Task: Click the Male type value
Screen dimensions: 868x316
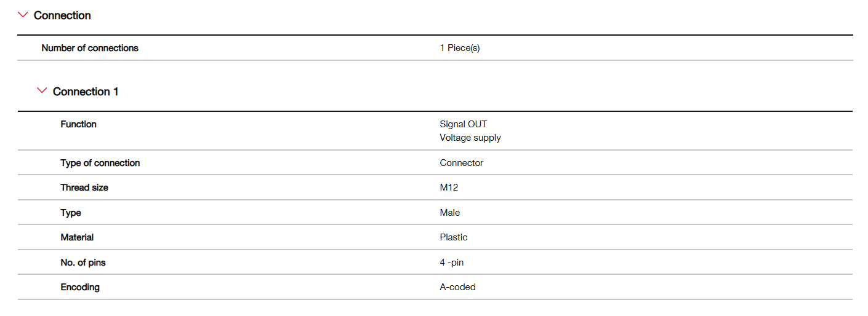Action: coord(449,213)
